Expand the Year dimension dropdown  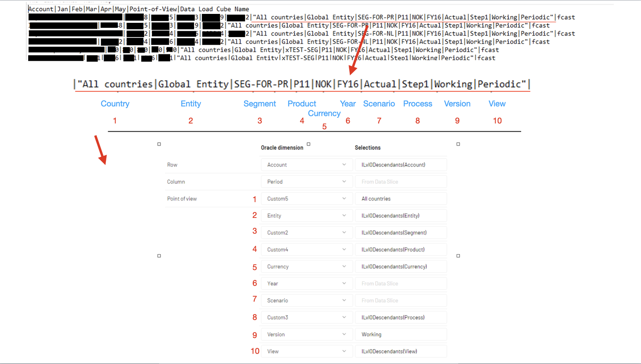point(307,284)
